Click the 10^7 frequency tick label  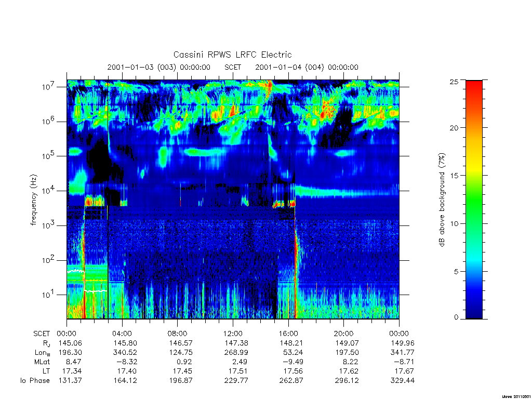point(49,87)
